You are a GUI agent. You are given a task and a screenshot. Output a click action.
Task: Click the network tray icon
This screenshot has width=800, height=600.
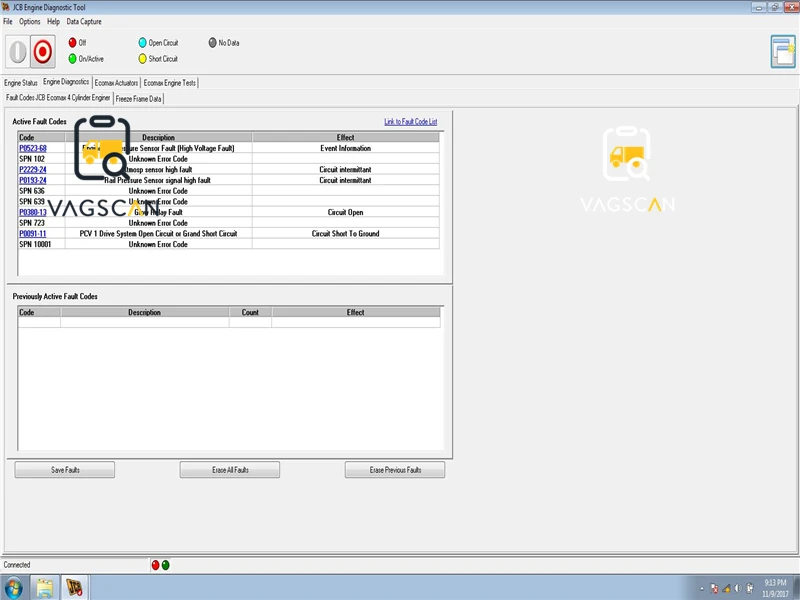(x=726, y=588)
